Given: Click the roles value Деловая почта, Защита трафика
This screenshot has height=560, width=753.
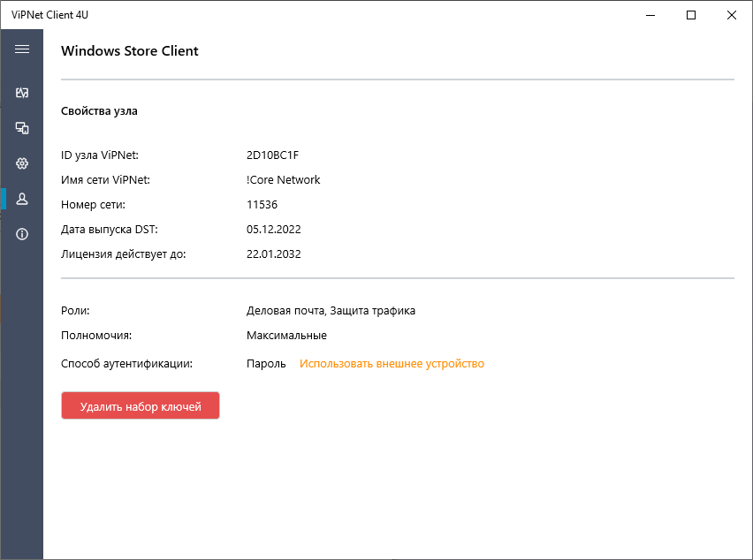Looking at the screenshot, I should click(331, 311).
